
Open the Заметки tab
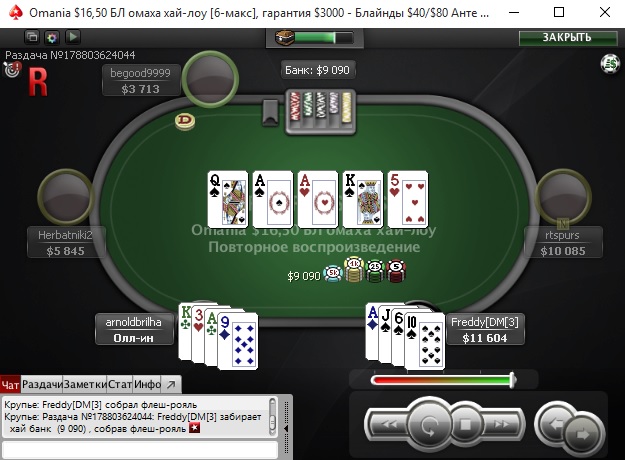[85, 385]
